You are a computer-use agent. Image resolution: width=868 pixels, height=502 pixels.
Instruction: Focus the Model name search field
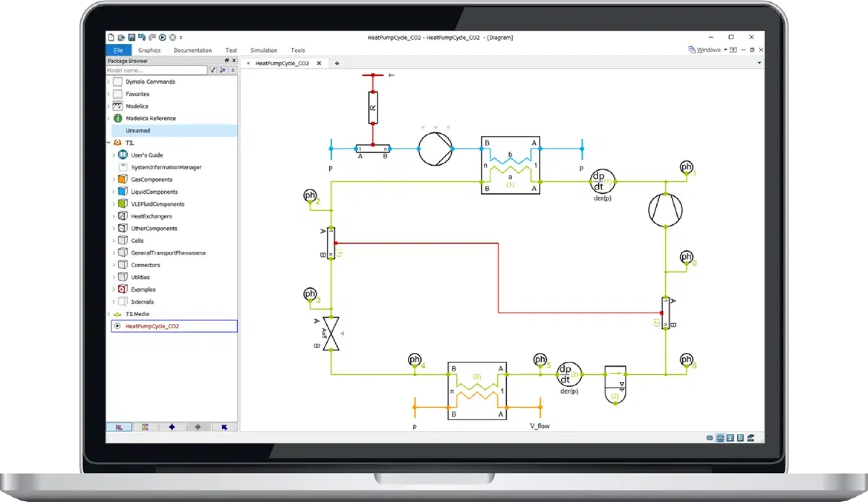(x=156, y=70)
